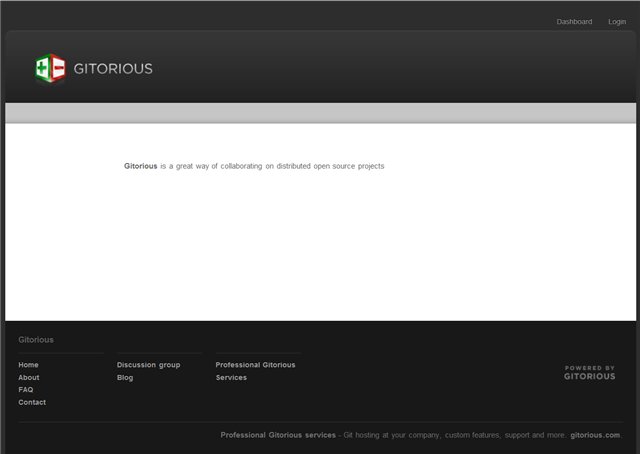The width and height of the screenshot is (640, 454).
Task: Open the Blog footer link
Action: pos(125,378)
